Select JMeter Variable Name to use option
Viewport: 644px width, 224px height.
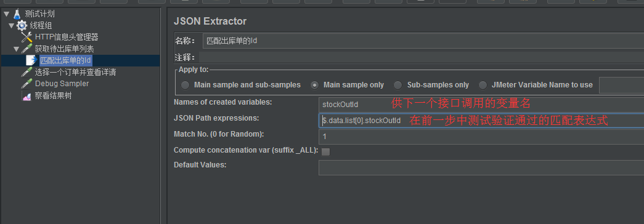coord(483,86)
